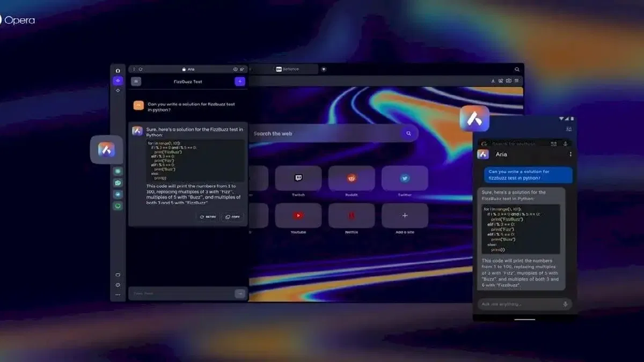Viewport: 644px width, 362px height.
Task: Open the Twitter speed dial tile
Action: pyautogui.click(x=405, y=179)
